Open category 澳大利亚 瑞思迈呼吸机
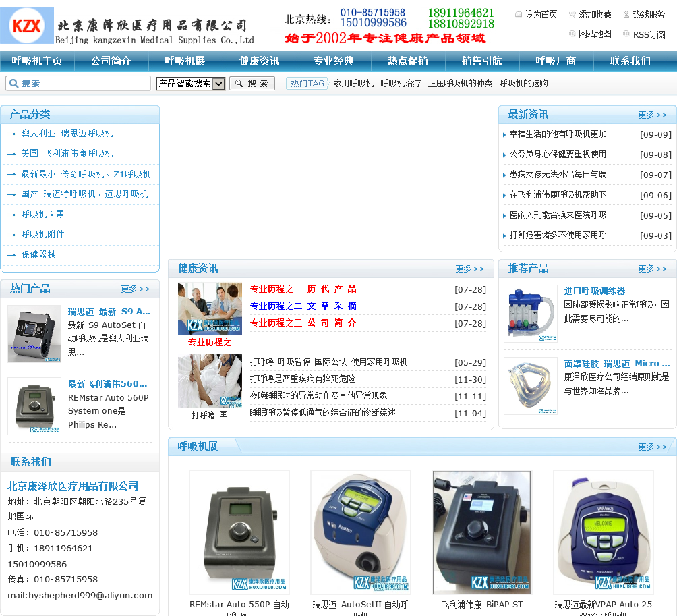 [67, 133]
